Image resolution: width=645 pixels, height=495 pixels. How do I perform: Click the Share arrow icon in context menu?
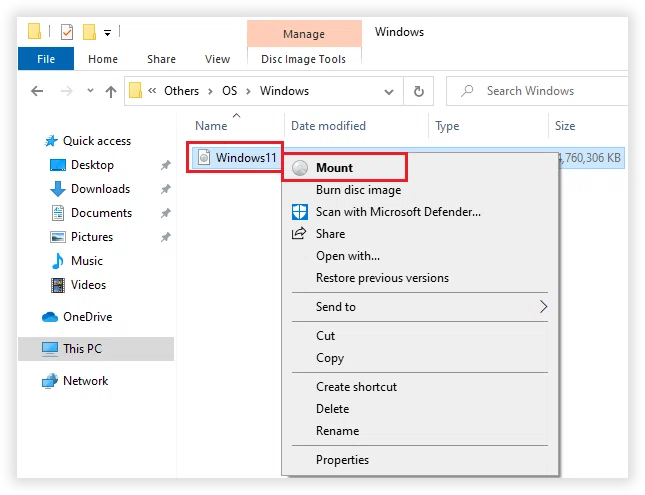coord(299,233)
